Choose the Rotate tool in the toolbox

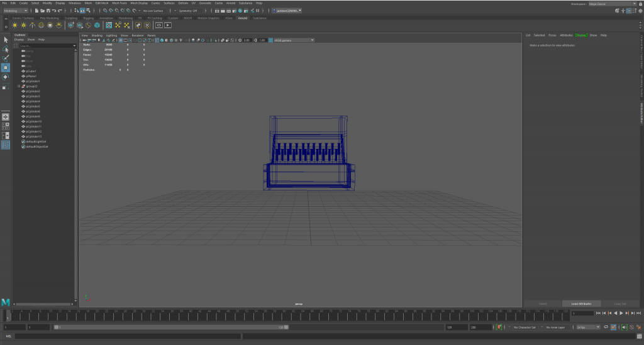6,77
